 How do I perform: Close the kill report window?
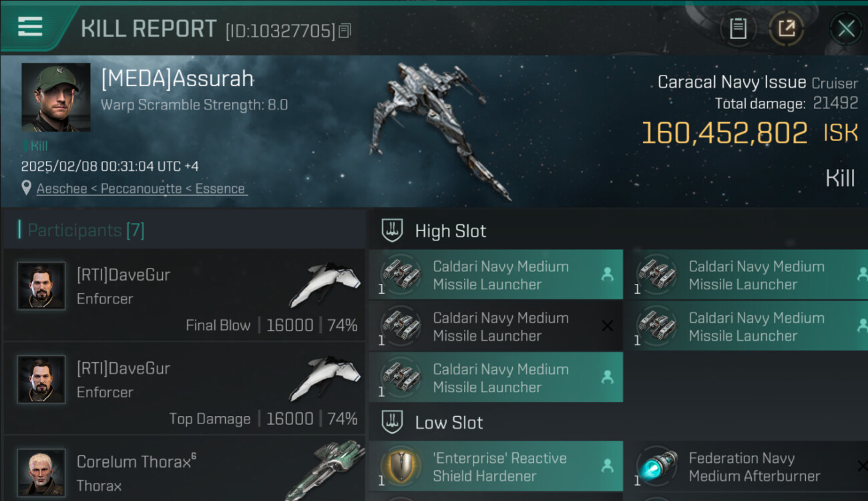tap(846, 29)
